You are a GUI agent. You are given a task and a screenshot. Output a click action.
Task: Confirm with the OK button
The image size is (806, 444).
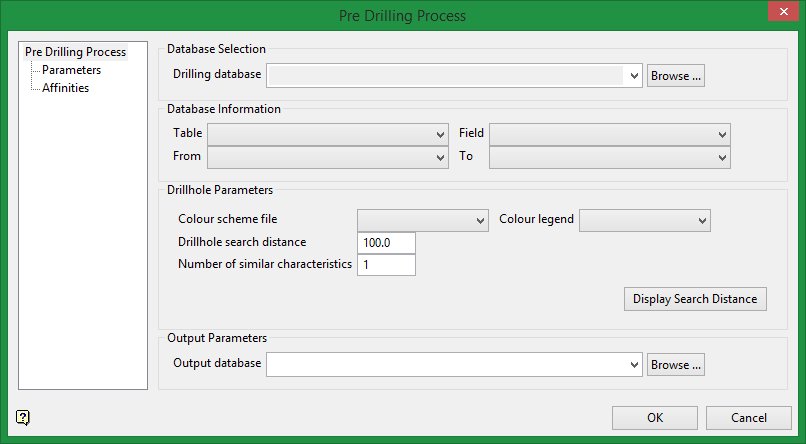[655, 418]
